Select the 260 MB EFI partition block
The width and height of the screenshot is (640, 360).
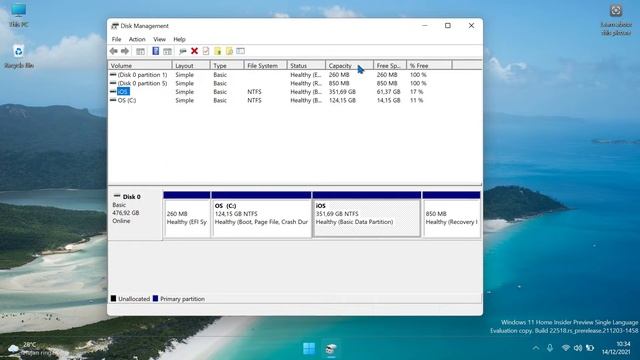(187, 214)
